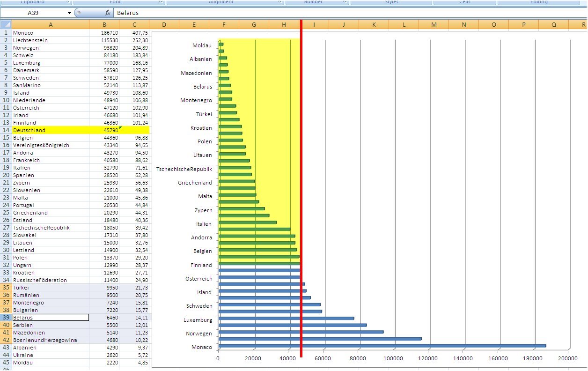Select row 14 header

point(6,130)
